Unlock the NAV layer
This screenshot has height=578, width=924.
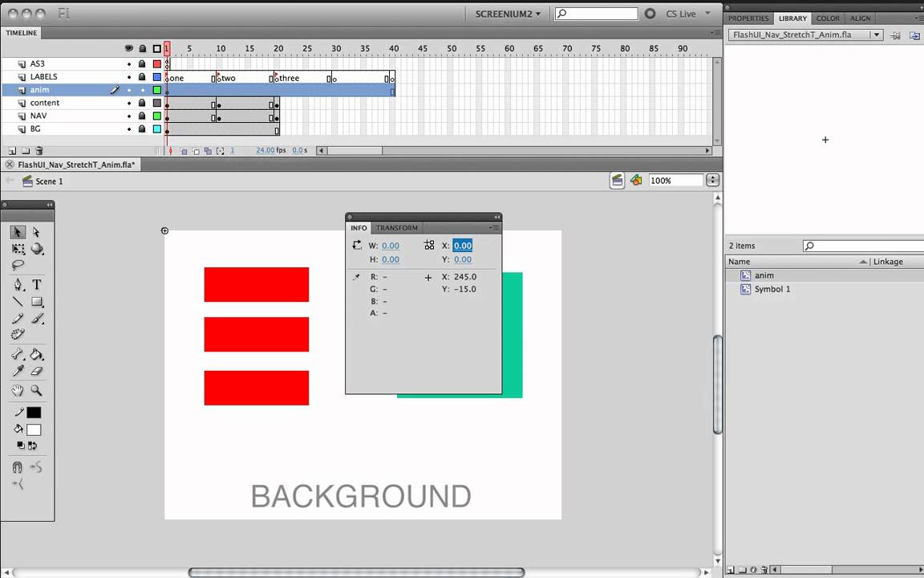142,116
